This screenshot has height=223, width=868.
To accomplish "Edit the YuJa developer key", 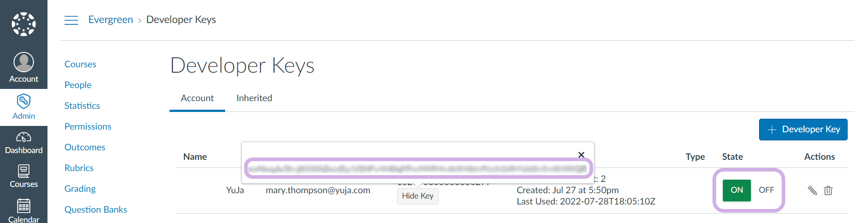I will (x=812, y=190).
